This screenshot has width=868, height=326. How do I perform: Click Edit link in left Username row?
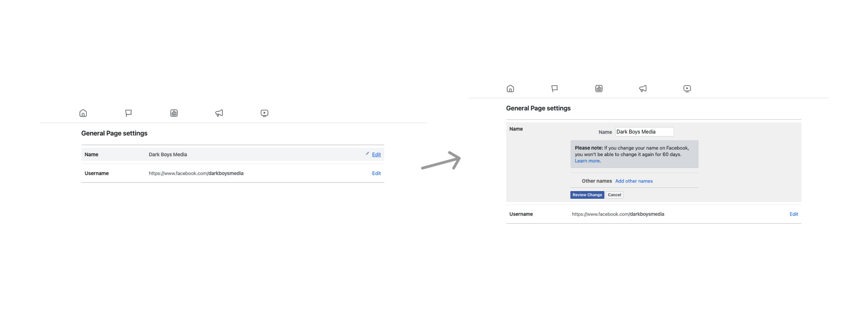tap(377, 173)
